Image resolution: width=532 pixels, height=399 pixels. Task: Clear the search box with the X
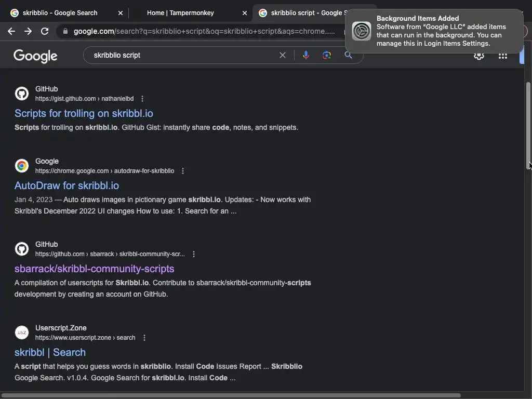pyautogui.click(x=282, y=55)
